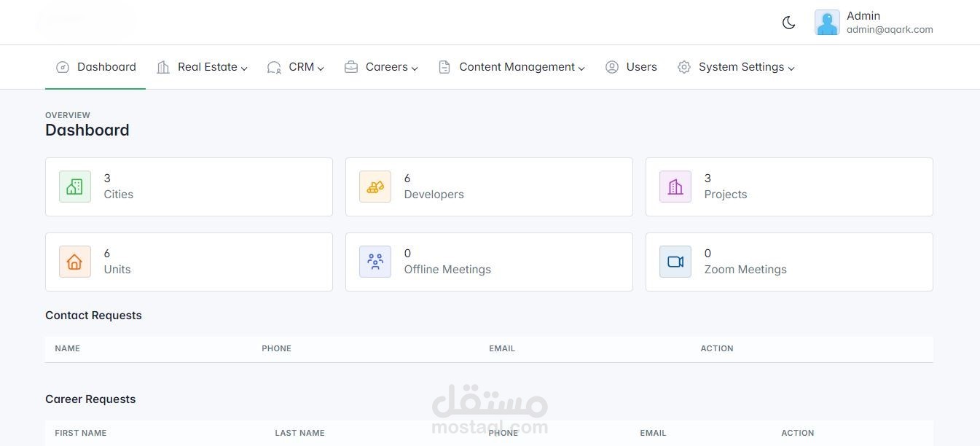The height and width of the screenshot is (446, 980).
Task: Toggle dark mode moon icon
Action: (x=788, y=23)
